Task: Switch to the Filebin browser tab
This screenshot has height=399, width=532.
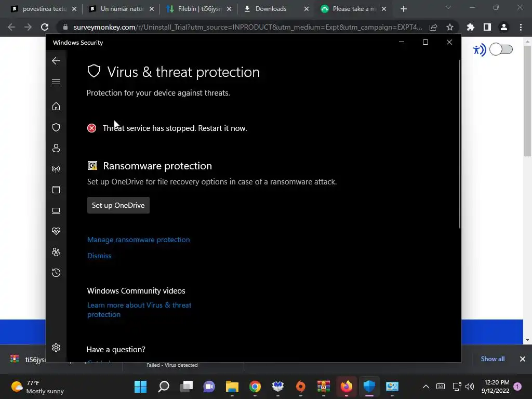Action: pyautogui.click(x=199, y=9)
